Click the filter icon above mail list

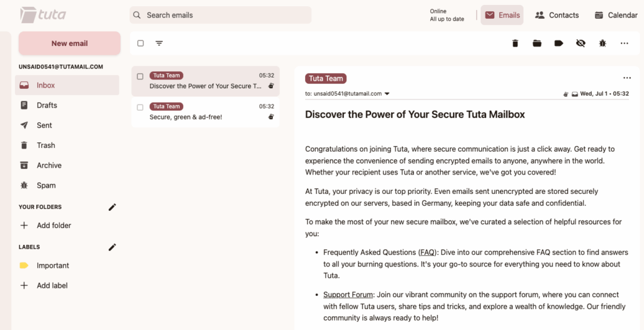point(159,43)
